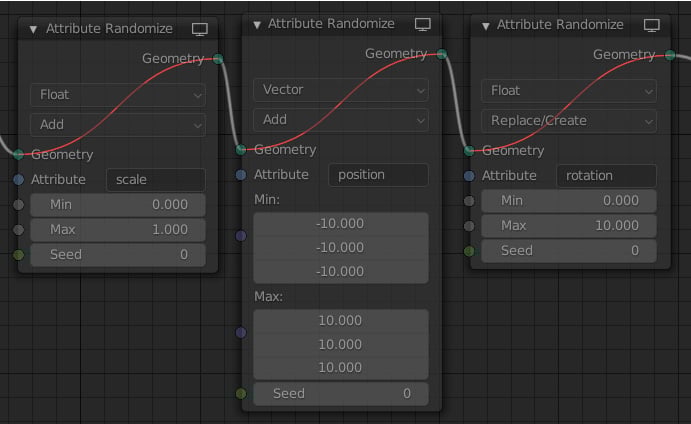Open Add operation dropdown in scale node
Image resolution: width=691 pixels, height=424 pixels.
[x=118, y=125]
